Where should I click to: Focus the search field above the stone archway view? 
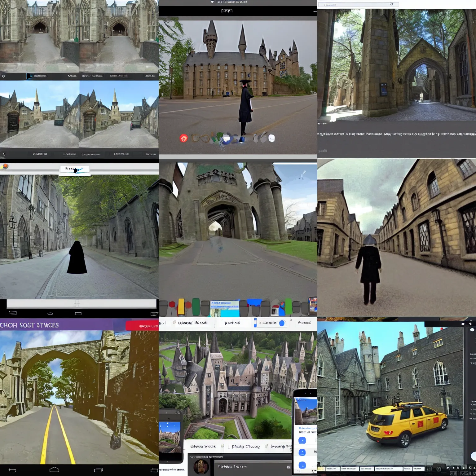point(359,4)
